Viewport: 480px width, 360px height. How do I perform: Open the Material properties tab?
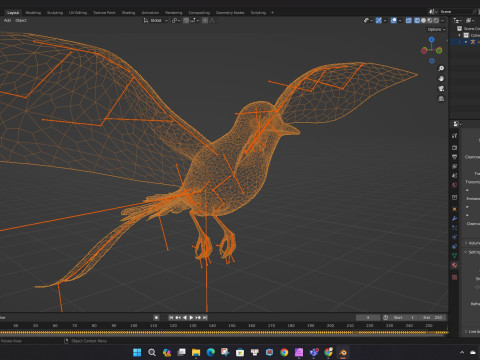coord(454,265)
